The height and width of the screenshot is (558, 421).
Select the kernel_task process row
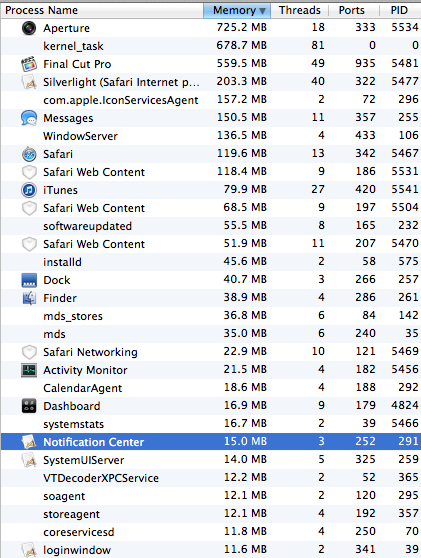tap(211, 46)
